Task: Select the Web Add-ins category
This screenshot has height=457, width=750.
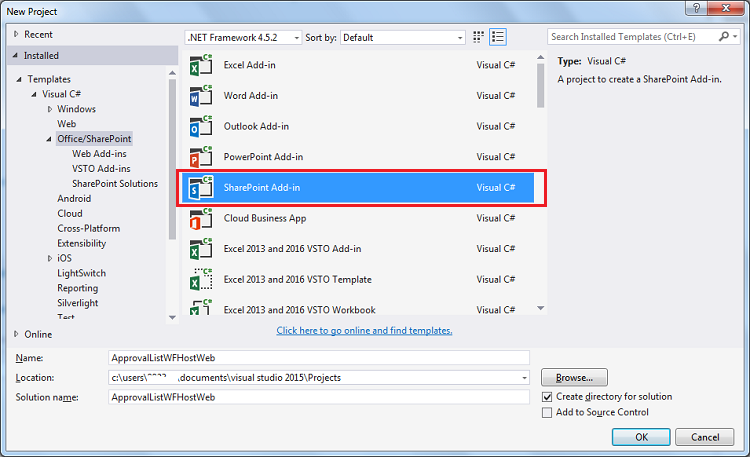Action: (x=99, y=154)
